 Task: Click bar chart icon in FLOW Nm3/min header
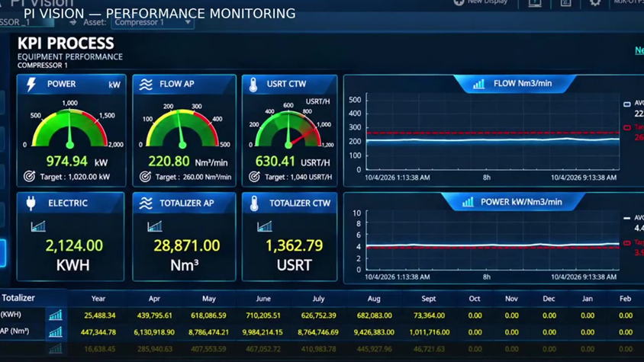[x=478, y=84]
